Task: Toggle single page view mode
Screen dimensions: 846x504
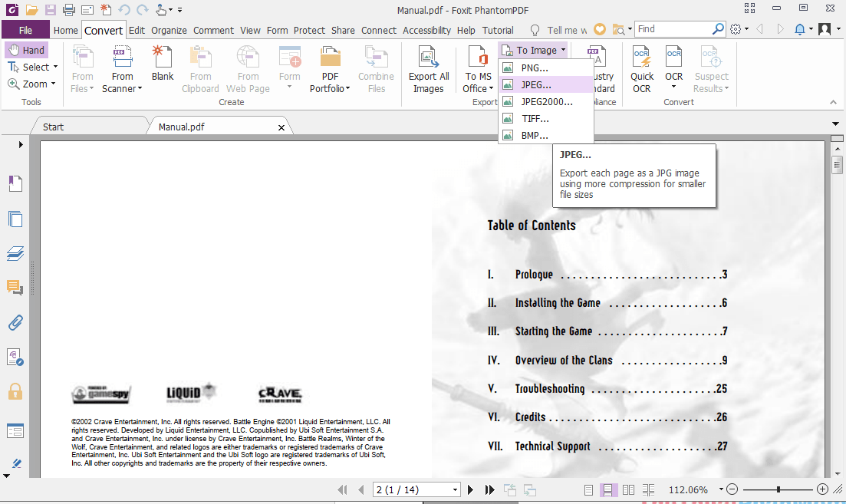Action: 588,489
